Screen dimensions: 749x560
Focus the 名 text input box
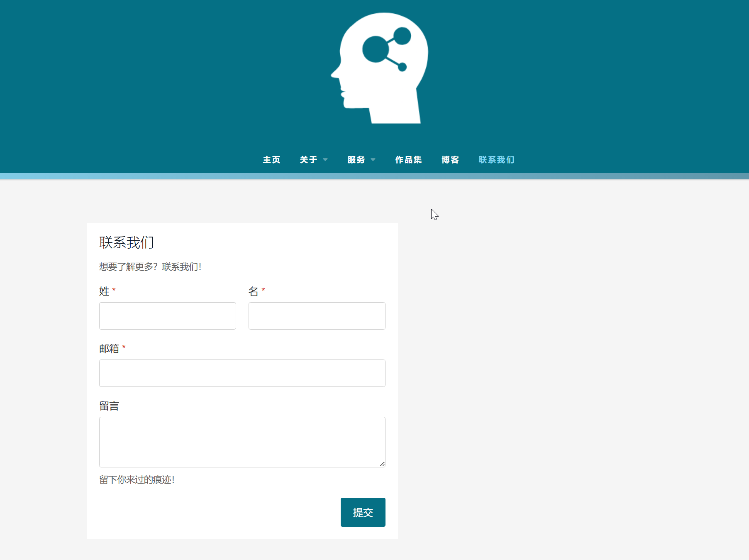[317, 316]
